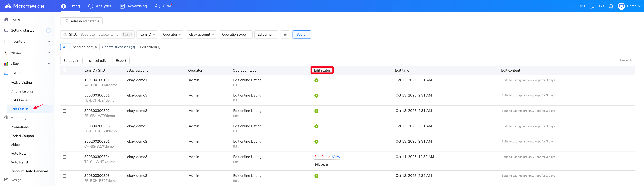
Task: Open List Queue in sidebar
Action: point(19,100)
